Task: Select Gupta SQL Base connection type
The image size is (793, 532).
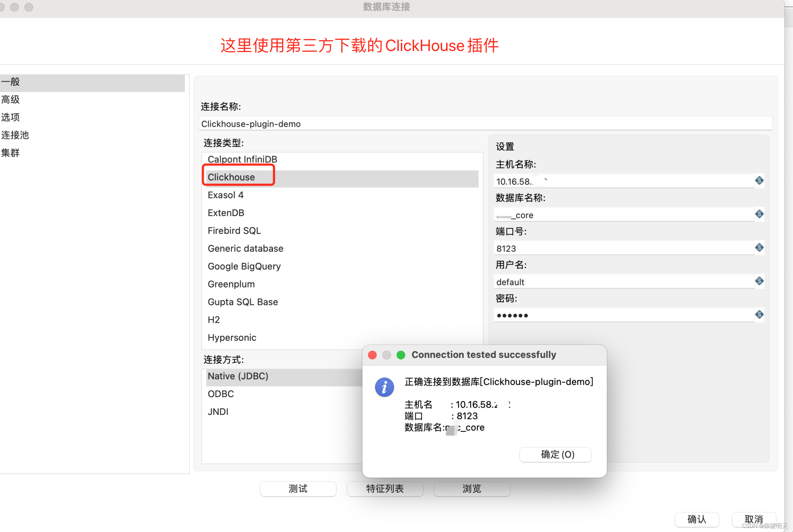Action: [x=342, y=302]
